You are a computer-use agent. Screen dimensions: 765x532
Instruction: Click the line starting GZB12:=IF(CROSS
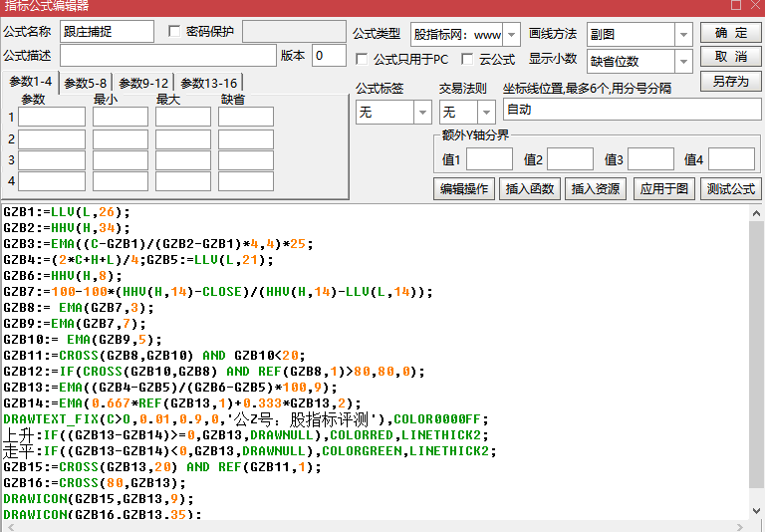[x=214, y=372]
